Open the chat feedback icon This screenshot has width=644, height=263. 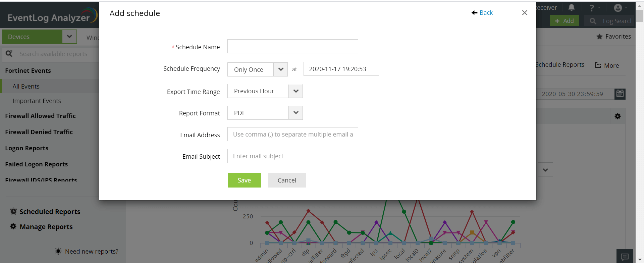click(x=625, y=257)
